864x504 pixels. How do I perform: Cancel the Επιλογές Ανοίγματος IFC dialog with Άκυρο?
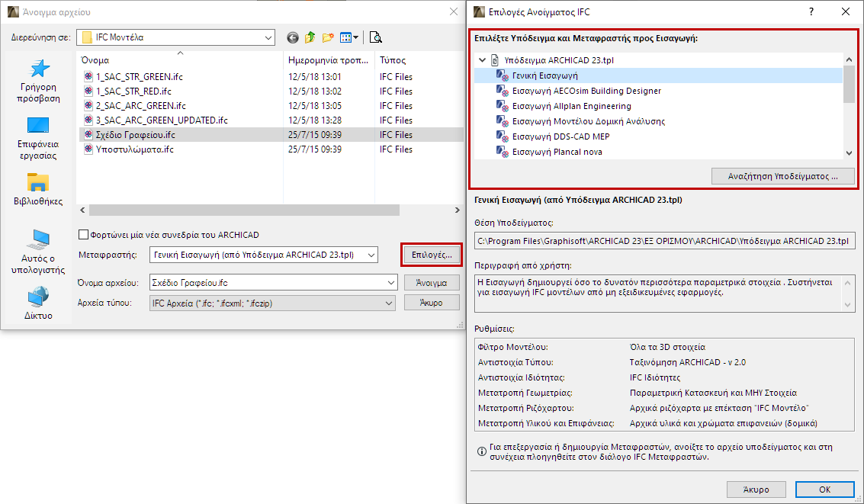(756, 489)
